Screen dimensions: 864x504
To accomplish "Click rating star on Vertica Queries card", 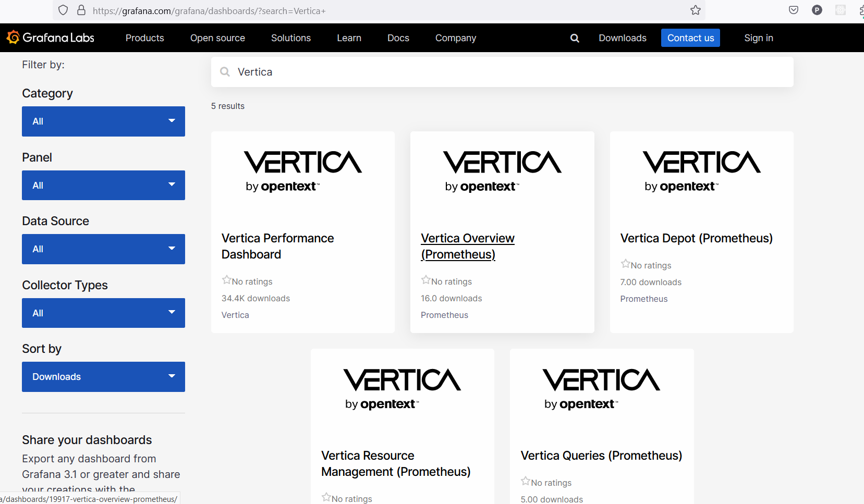I will 526,481.
